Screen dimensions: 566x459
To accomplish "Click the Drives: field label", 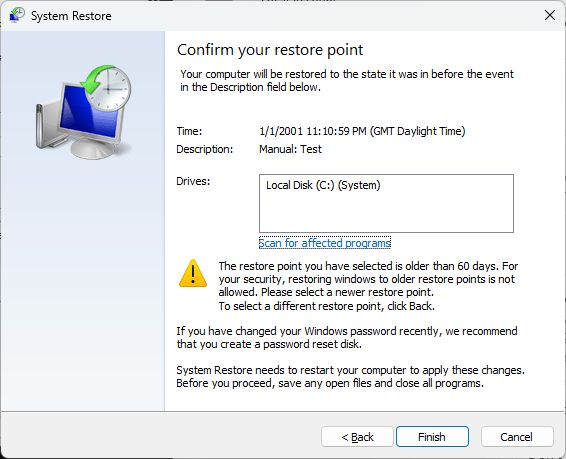I will (x=193, y=181).
